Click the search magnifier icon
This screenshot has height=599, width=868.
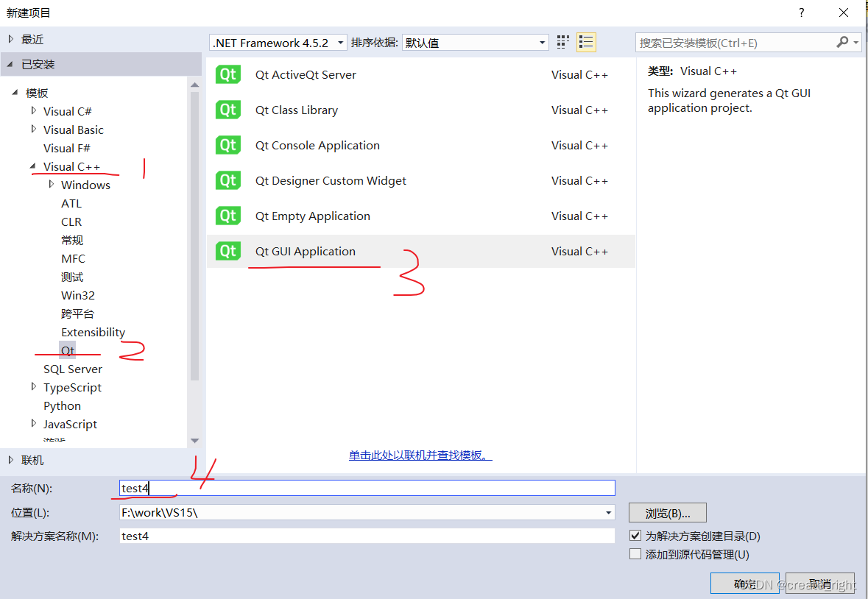tap(842, 42)
